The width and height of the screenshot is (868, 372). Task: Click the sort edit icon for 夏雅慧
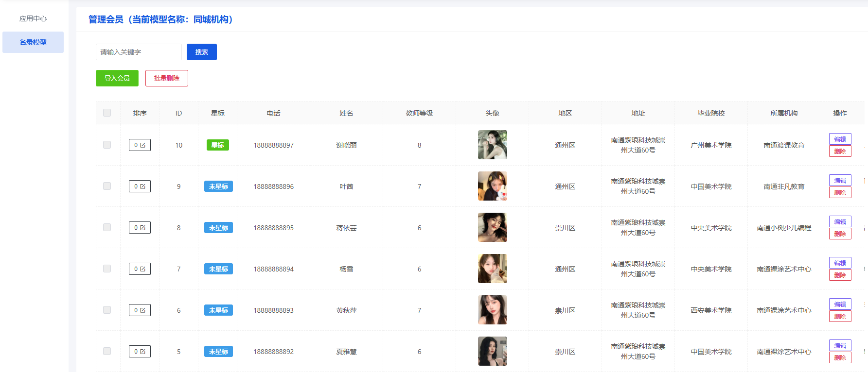(143, 352)
